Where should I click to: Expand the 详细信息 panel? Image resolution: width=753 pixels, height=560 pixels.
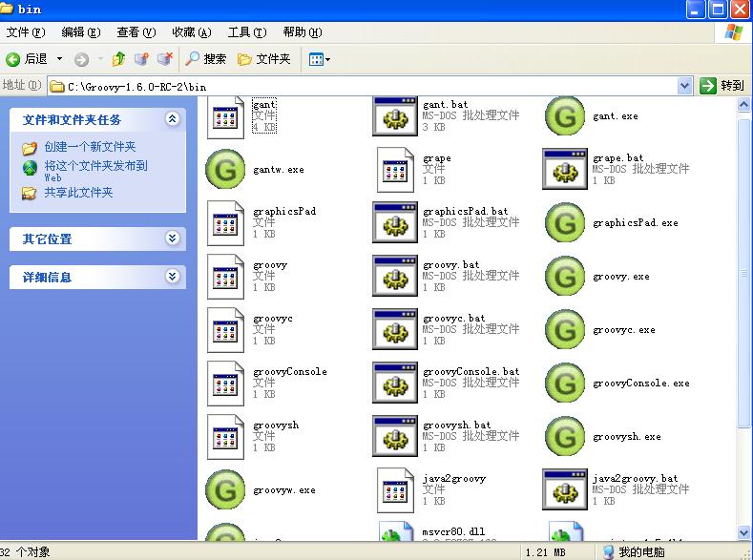[173, 276]
